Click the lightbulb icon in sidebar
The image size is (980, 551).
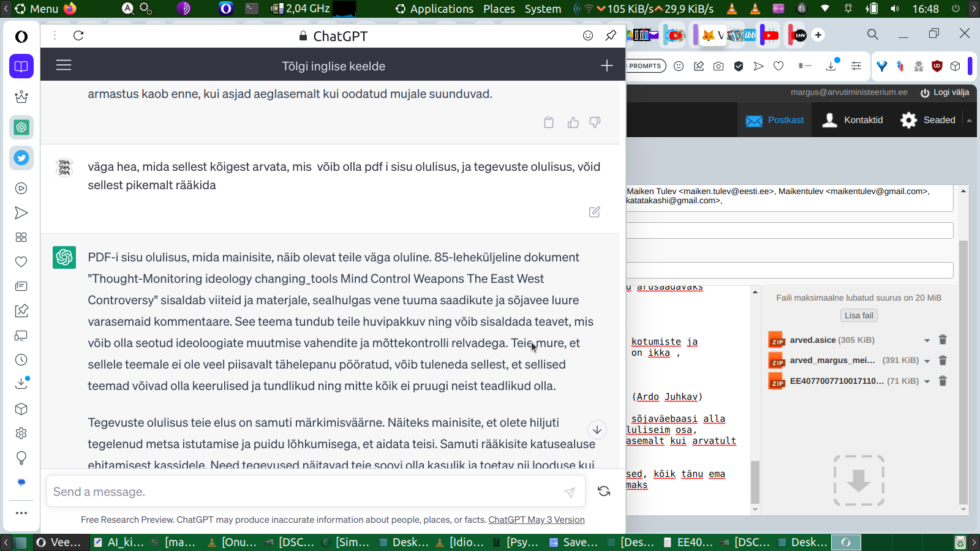[21, 458]
